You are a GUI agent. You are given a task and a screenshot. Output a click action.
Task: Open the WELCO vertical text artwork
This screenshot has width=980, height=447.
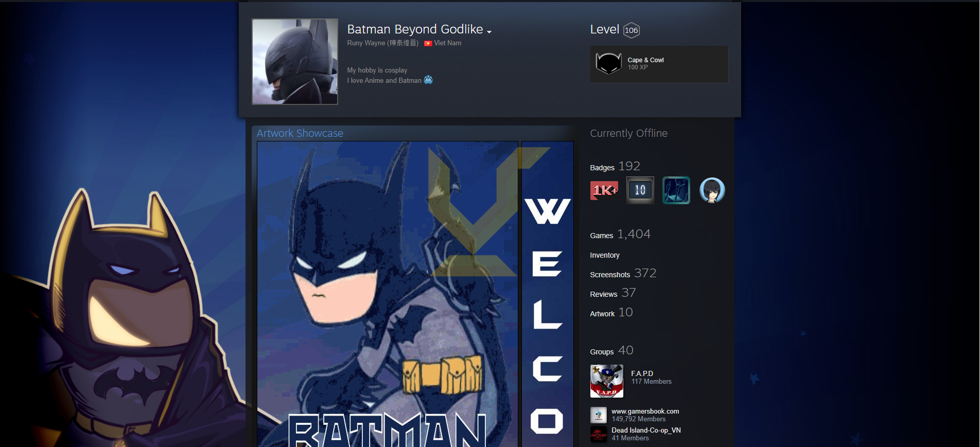[x=547, y=293]
